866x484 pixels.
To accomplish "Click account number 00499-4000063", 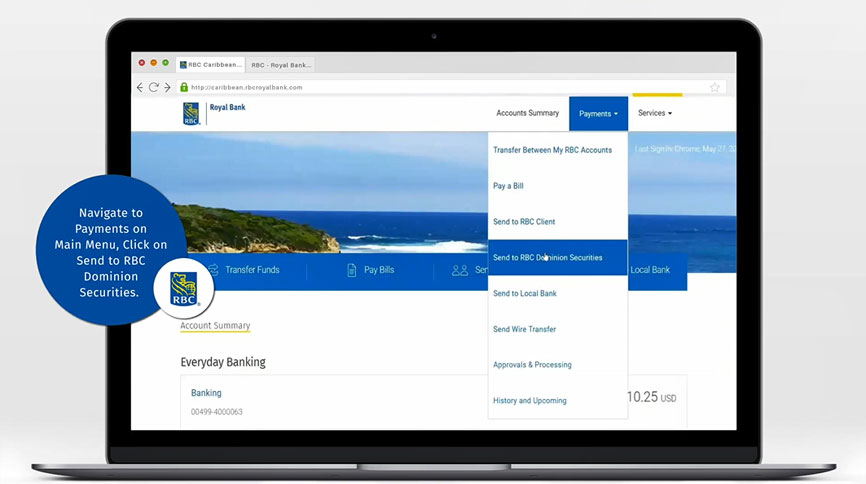I will (x=216, y=412).
